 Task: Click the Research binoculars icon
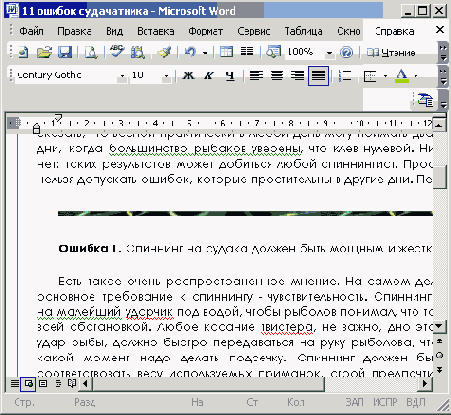[x=138, y=52]
